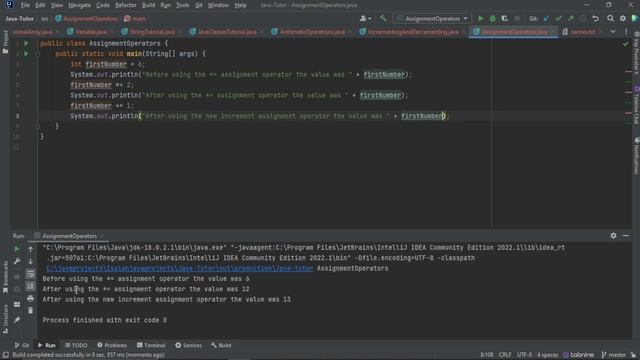Open run configuration wrench in Run panel
640x360 pixels.
pyautogui.click(x=17, y=261)
